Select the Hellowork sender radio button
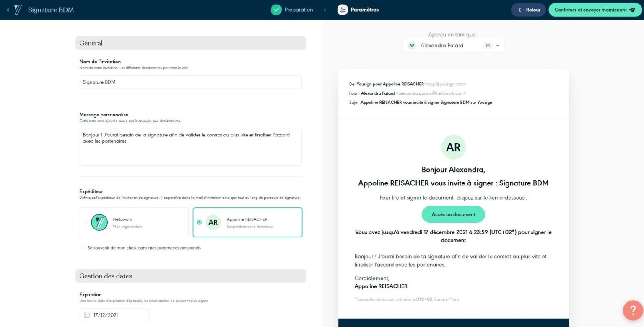 pyautogui.click(x=85, y=222)
